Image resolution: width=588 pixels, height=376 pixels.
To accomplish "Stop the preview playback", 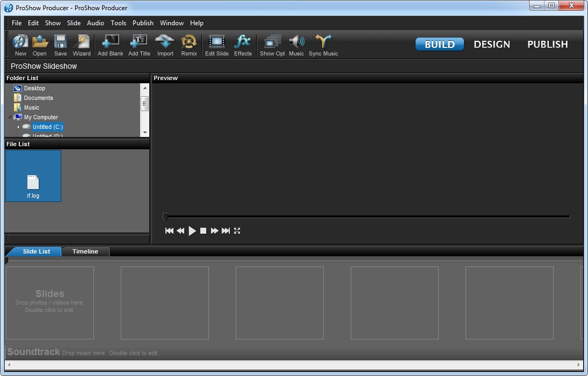I will click(x=204, y=231).
